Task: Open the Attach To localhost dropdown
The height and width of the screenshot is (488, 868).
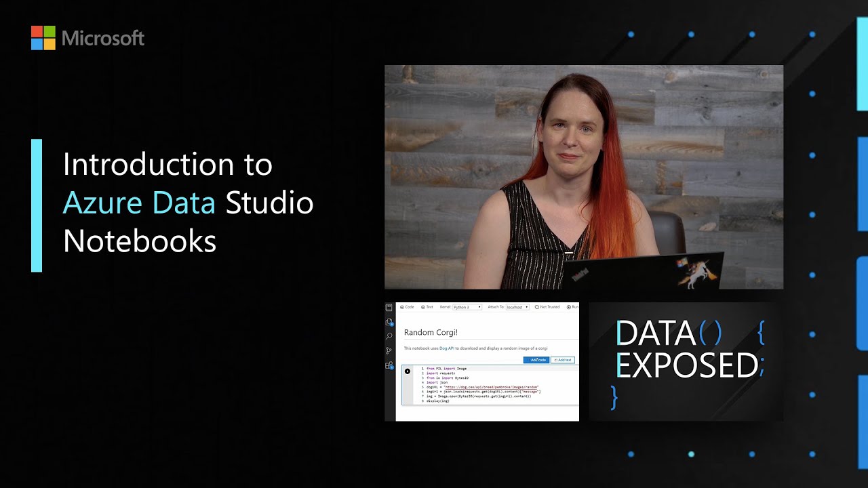Action: [x=517, y=307]
